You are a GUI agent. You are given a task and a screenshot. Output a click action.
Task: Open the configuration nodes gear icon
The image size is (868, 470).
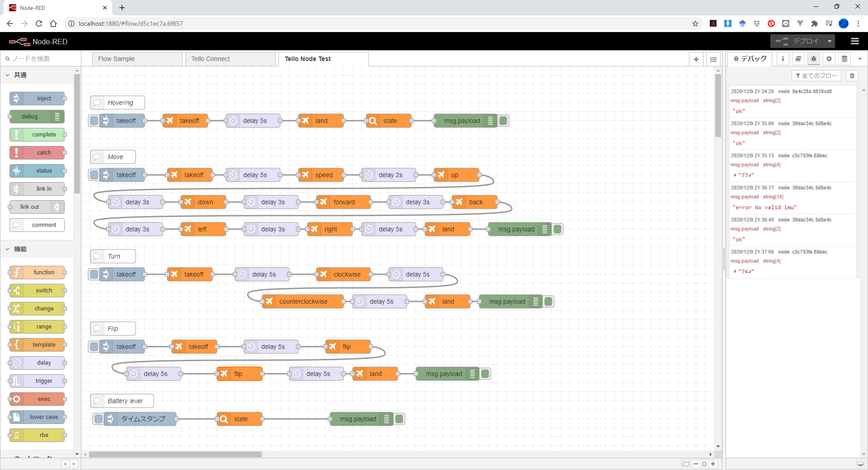829,59
